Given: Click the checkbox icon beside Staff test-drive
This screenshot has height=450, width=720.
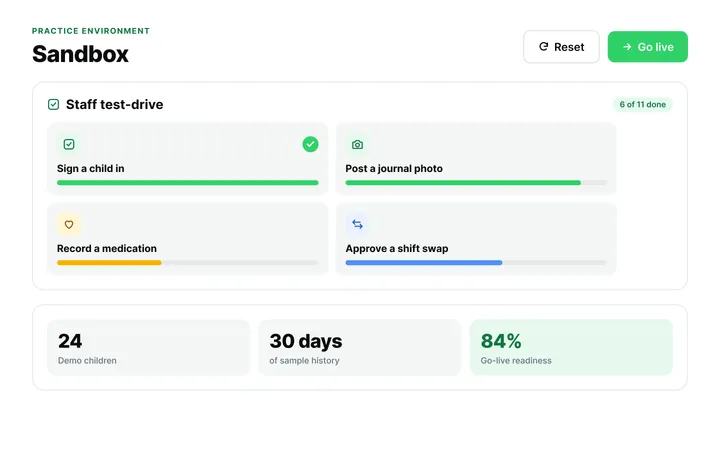Looking at the screenshot, I should pyautogui.click(x=53, y=105).
